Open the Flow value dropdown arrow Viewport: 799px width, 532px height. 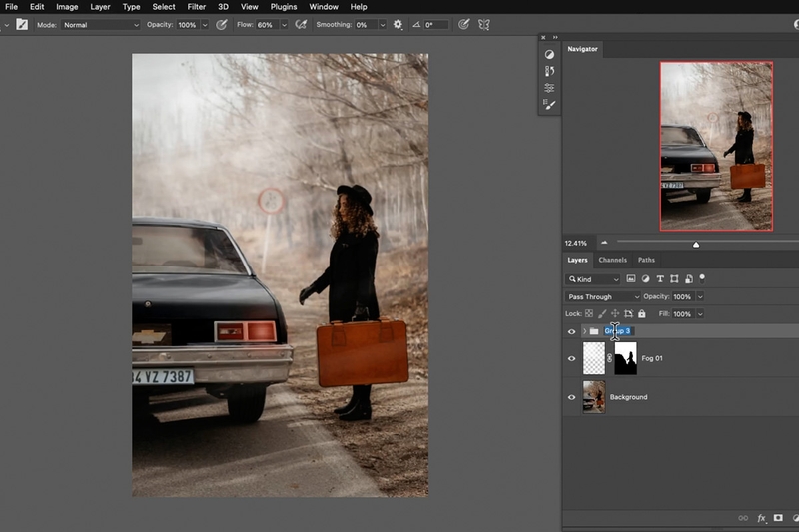(285, 25)
